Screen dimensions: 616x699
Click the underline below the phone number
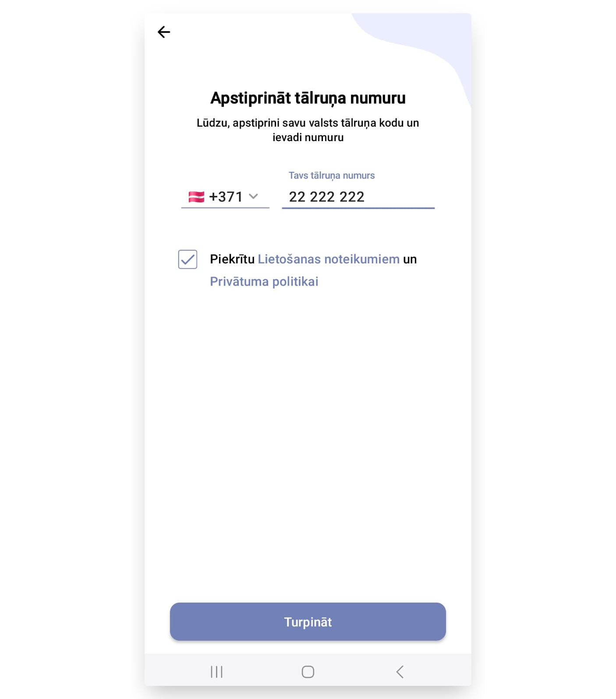(358, 208)
